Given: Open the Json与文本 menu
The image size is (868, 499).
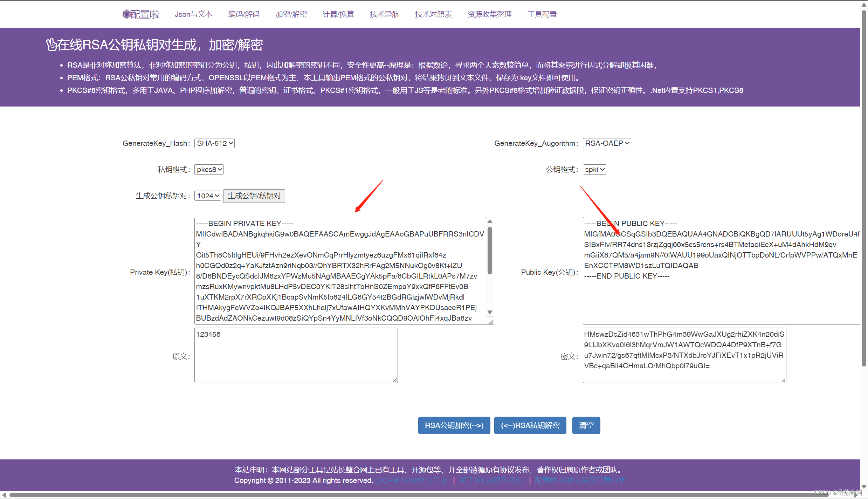Looking at the screenshot, I should (x=194, y=14).
